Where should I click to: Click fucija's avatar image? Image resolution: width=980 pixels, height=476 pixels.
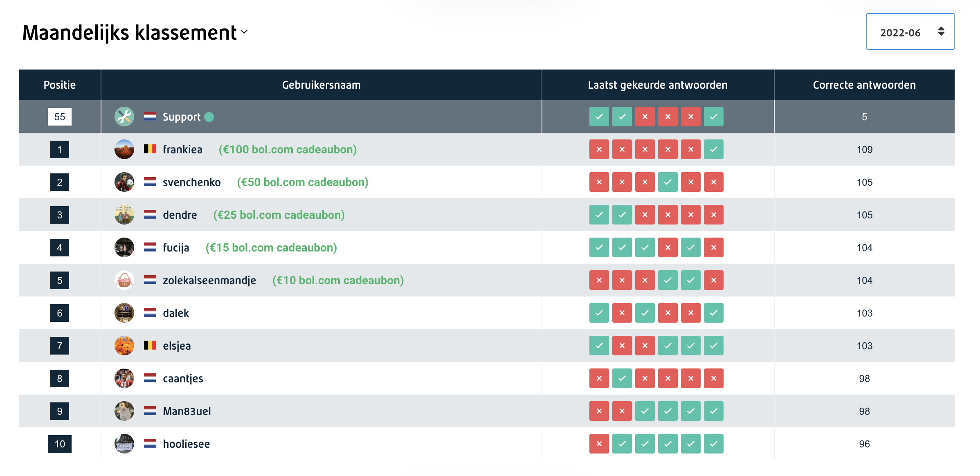(124, 247)
